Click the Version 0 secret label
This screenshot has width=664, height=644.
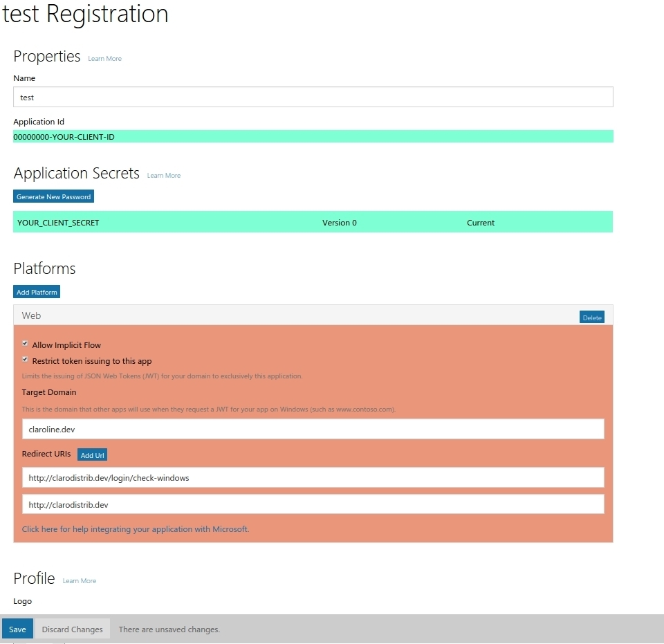[x=339, y=223]
